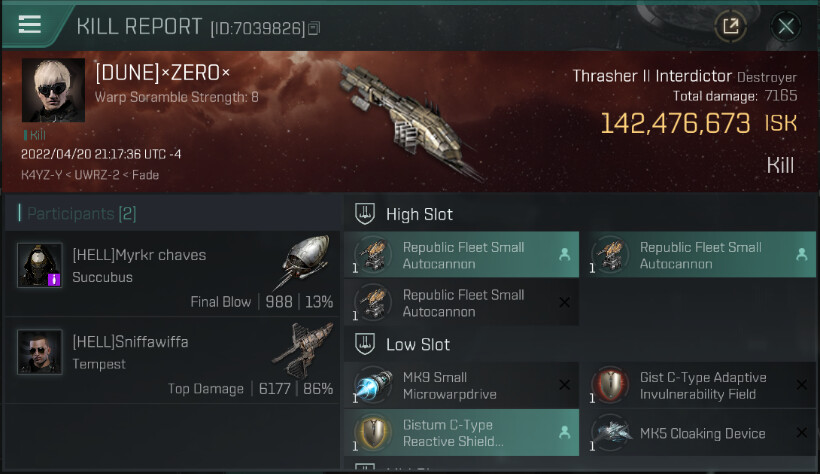Select first Republic Fleet Small Autocannon item
Image resolution: width=820 pixels, height=474 pixels.
461,255
